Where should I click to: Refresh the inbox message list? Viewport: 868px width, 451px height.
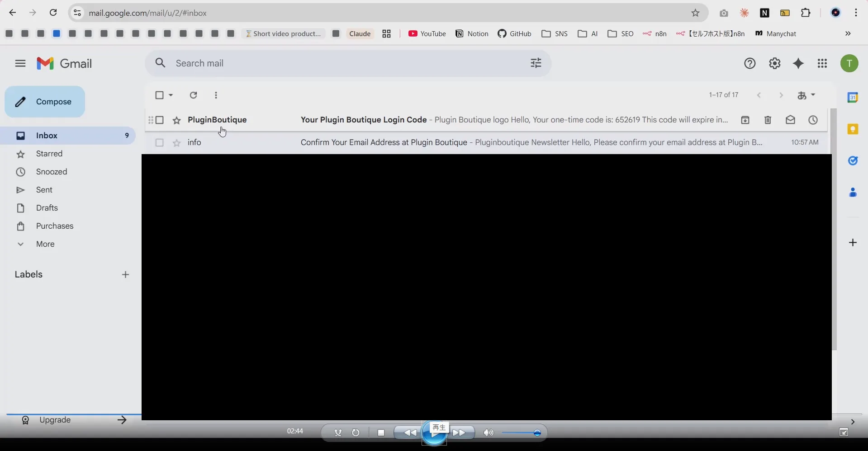tap(193, 95)
